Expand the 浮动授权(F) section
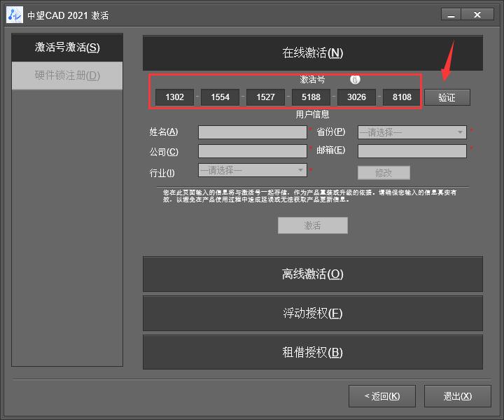 [x=313, y=313]
